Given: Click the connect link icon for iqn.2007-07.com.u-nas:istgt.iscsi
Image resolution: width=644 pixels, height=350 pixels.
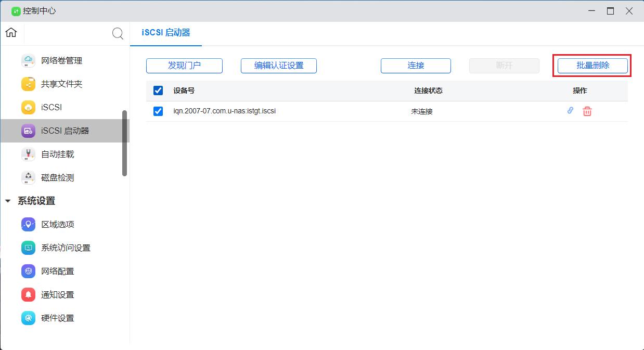Looking at the screenshot, I should click(x=570, y=111).
